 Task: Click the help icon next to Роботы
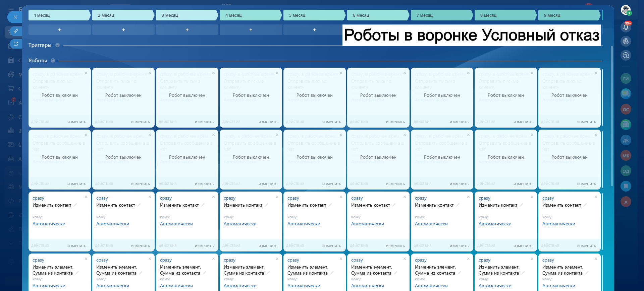pos(53,61)
